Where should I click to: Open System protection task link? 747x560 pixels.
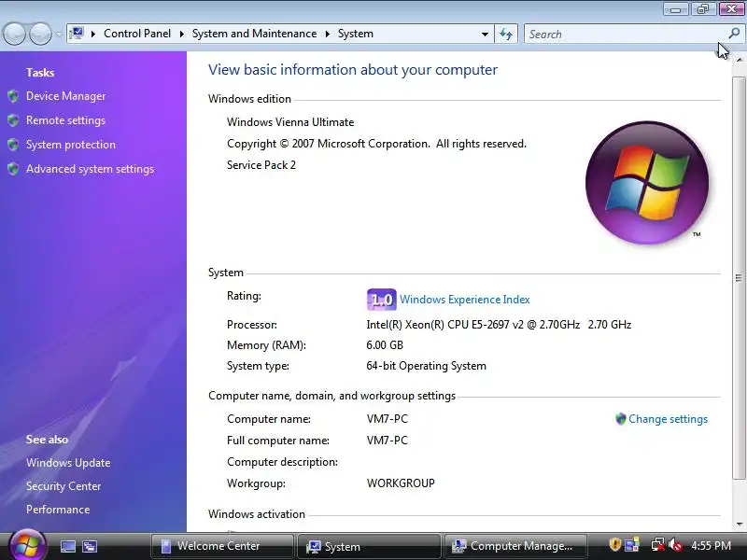(71, 145)
